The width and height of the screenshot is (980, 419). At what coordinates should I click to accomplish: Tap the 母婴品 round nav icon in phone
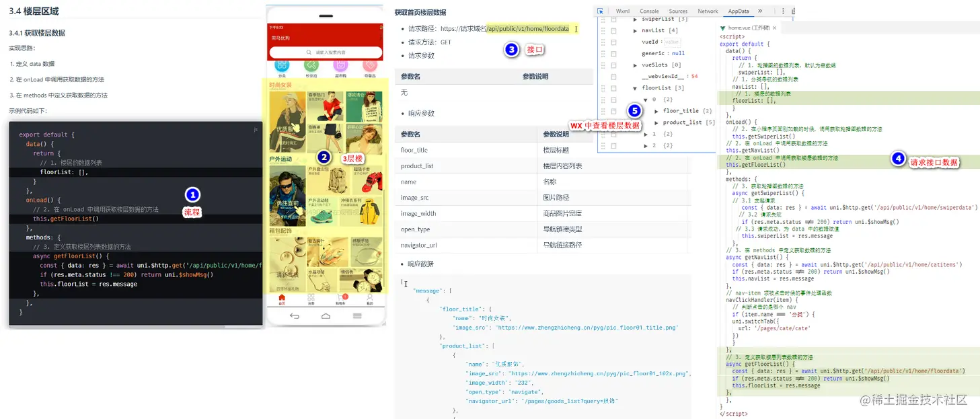coord(369,65)
